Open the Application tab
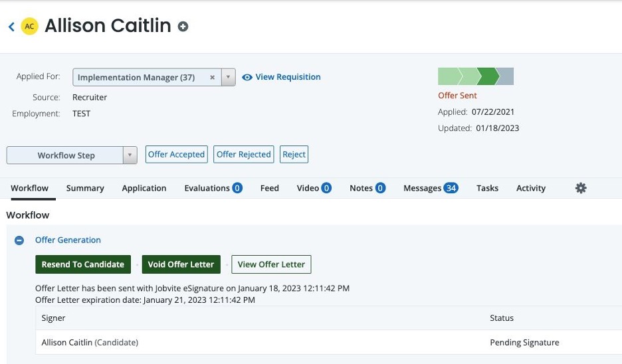This screenshot has height=364, width=622. click(144, 188)
